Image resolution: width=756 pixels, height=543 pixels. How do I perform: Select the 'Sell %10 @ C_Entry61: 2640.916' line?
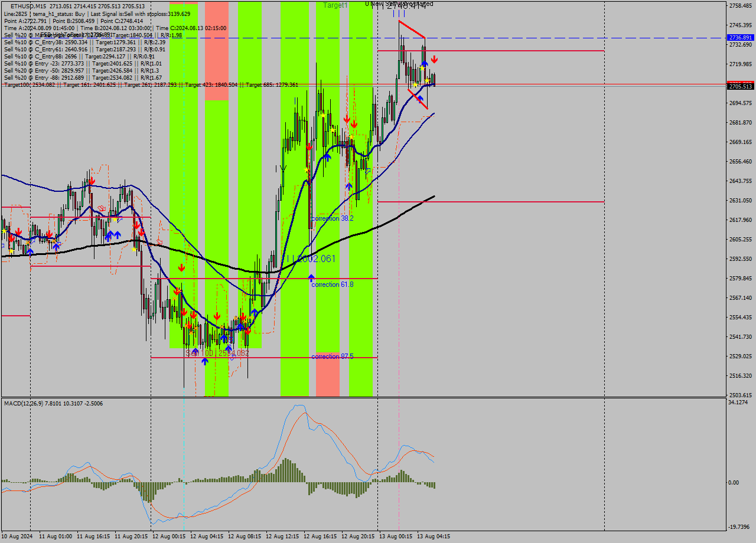[x=84, y=49]
